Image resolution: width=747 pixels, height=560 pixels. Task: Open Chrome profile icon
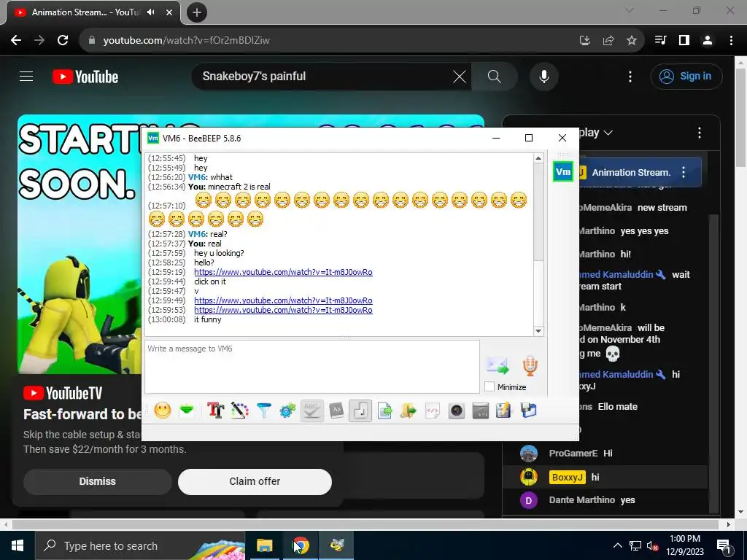click(x=708, y=40)
